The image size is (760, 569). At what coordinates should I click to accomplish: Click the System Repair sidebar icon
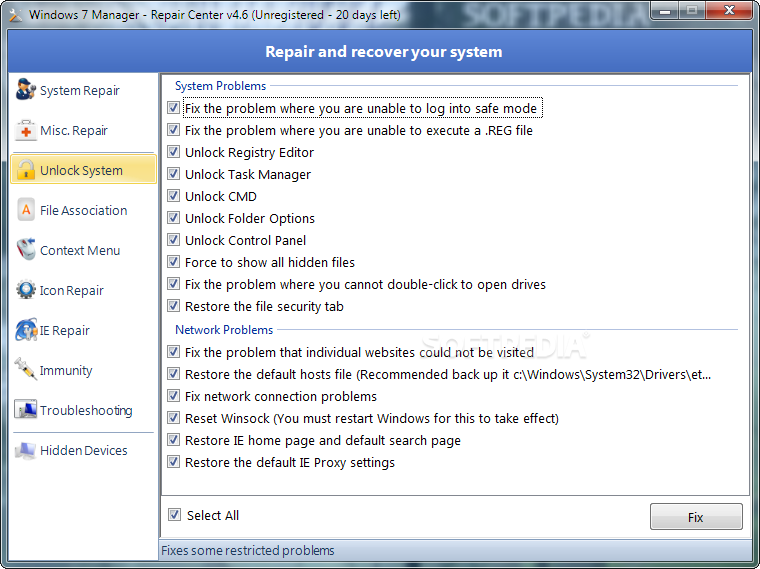25,90
